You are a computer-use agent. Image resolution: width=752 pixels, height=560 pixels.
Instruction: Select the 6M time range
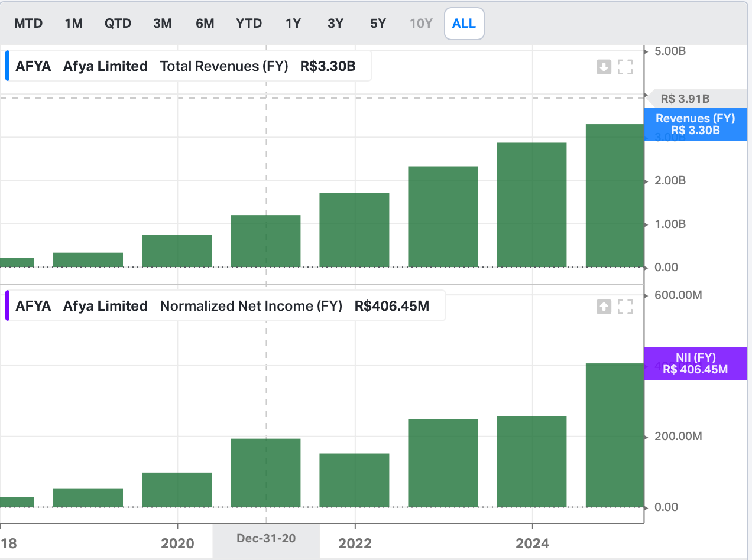[205, 24]
